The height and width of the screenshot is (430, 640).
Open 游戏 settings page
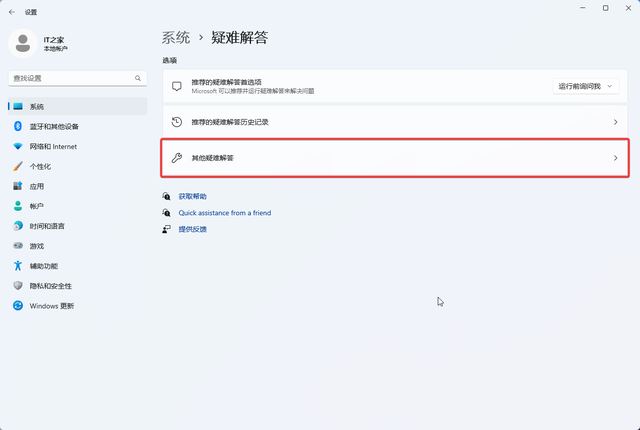(x=78, y=246)
